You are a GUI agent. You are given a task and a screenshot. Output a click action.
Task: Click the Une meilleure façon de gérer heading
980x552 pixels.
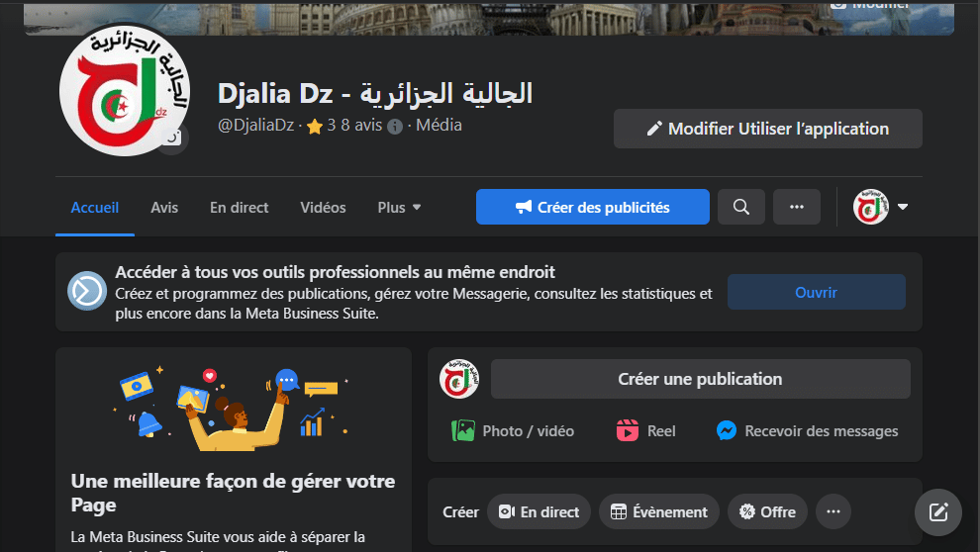point(233,493)
